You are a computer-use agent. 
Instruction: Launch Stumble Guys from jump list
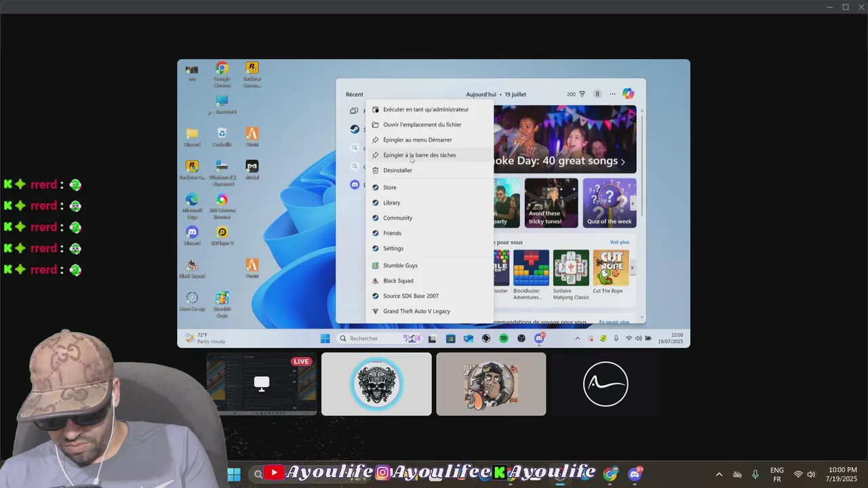430,266
